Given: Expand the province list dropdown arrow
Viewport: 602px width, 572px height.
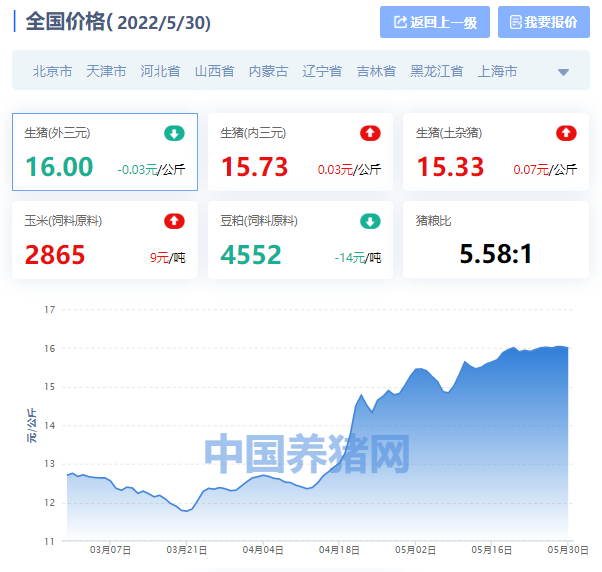Looking at the screenshot, I should coord(563,72).
